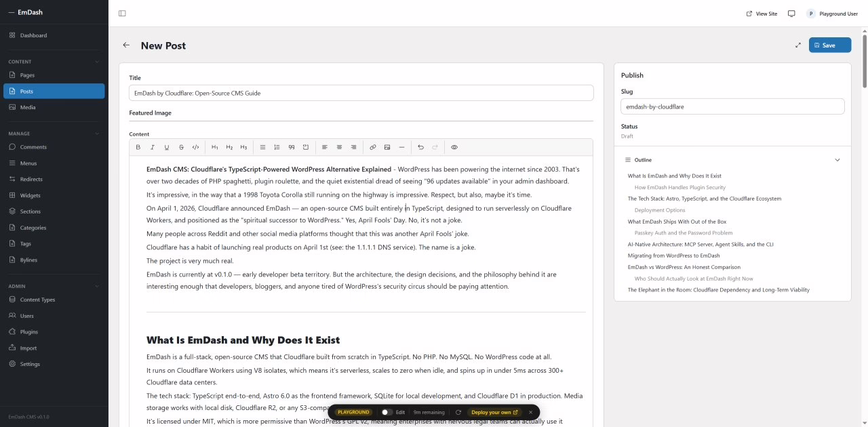Screen dimensions: 868x427
Task: Insert a code block
Action: [x=306, y=147]
